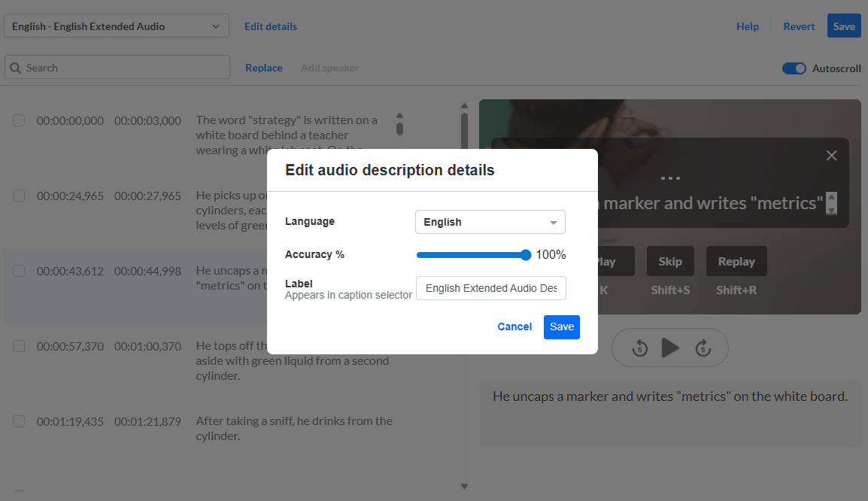The width and height of the screenshot is (868, 501).
Task: Click the rewind 5 seconds icon
Action: click(x=640, y=348)
